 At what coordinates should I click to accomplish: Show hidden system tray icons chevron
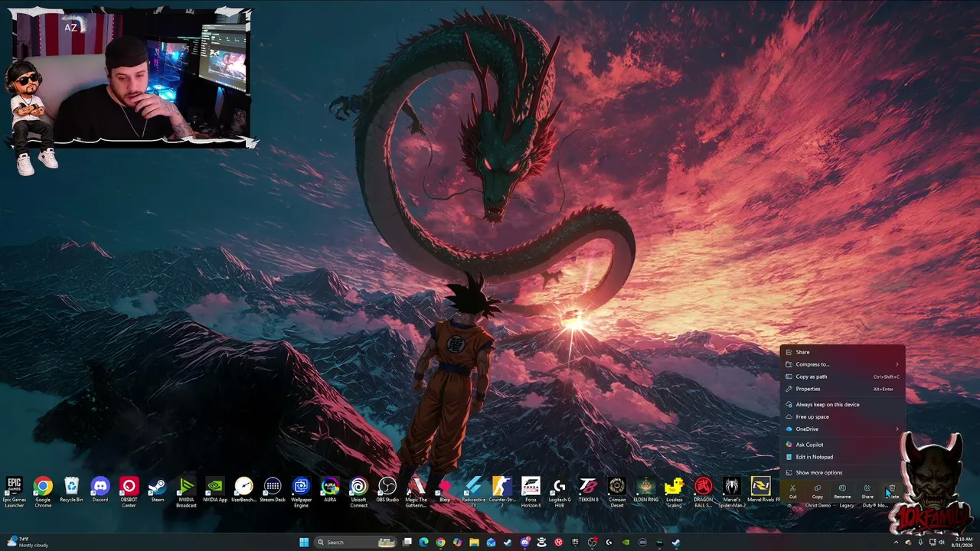pos(896,543)
